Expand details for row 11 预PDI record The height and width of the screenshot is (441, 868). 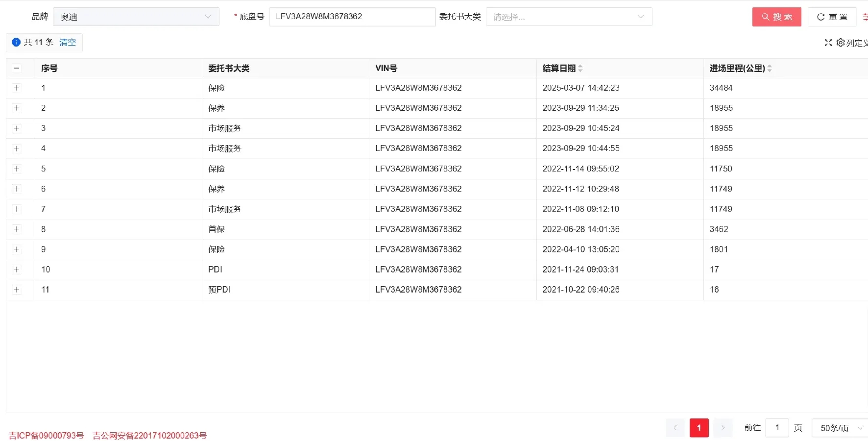pyautogui.click(x=16, y=290)
